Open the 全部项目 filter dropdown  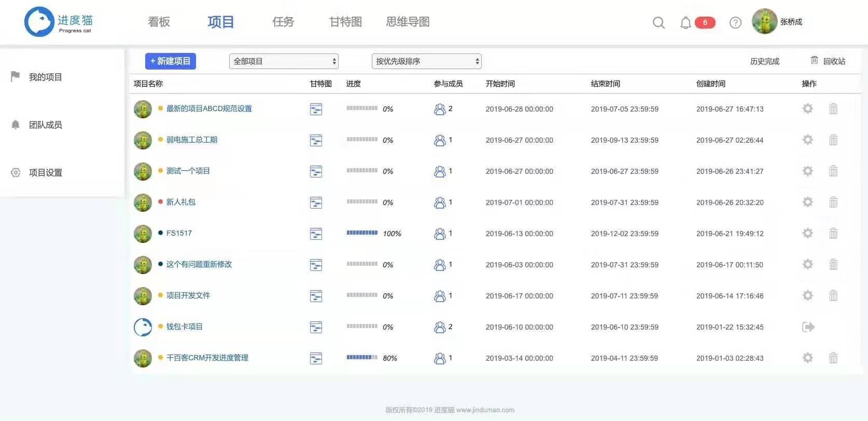coord(284,61)
